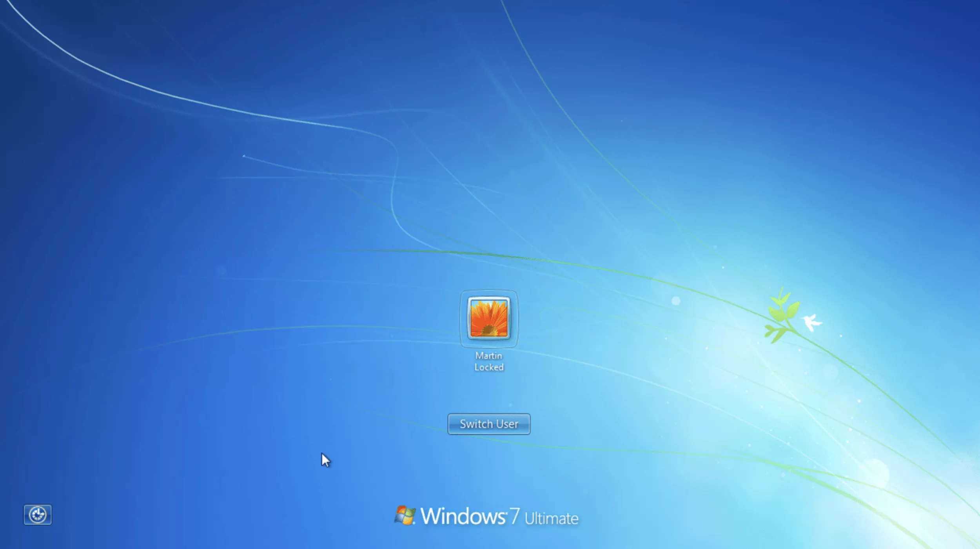Click the Martin Locked label text
The image size is (980, 549).
(x=488, y=361)
